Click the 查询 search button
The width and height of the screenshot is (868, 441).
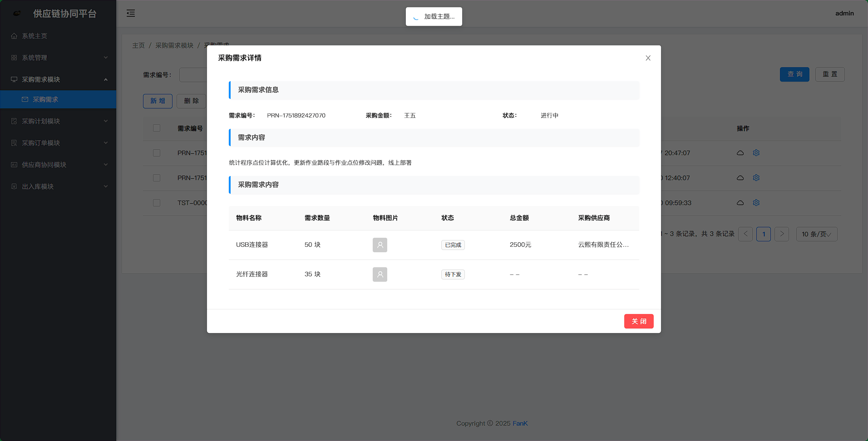point(794,74)
